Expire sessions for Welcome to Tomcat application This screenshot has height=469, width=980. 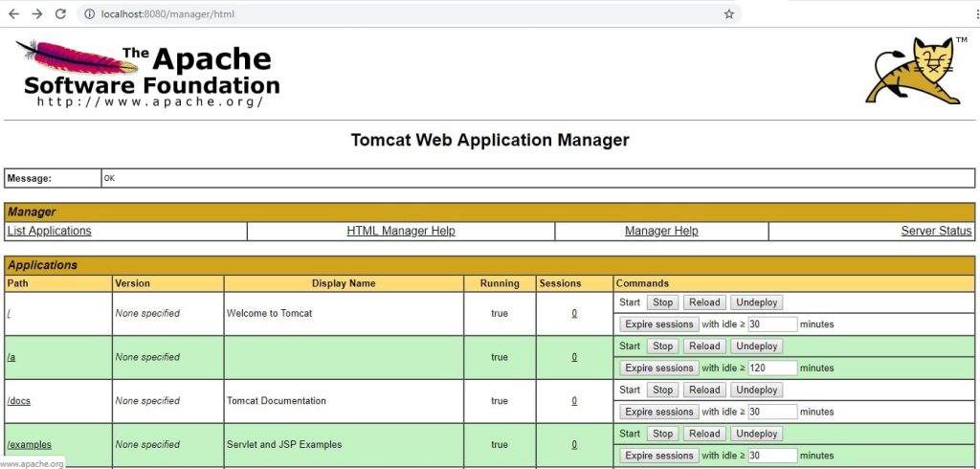coord(659,324)
